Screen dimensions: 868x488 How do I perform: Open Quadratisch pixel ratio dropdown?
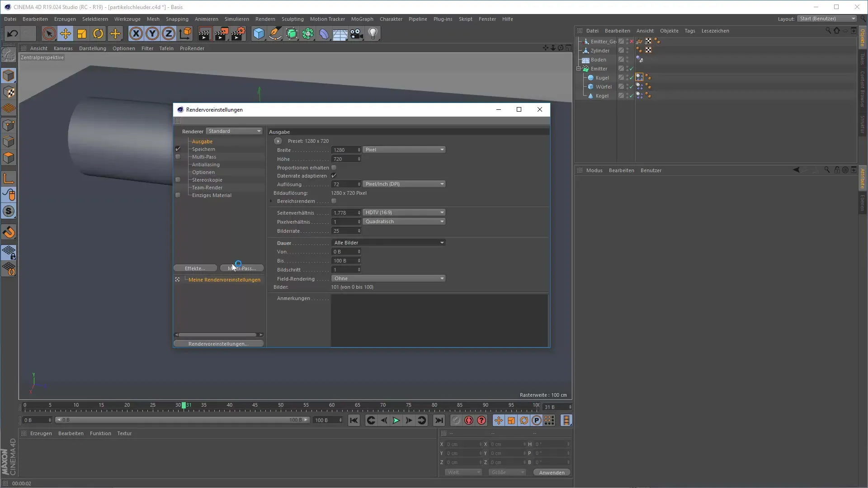pyautogui.click(x=404, y=221)
